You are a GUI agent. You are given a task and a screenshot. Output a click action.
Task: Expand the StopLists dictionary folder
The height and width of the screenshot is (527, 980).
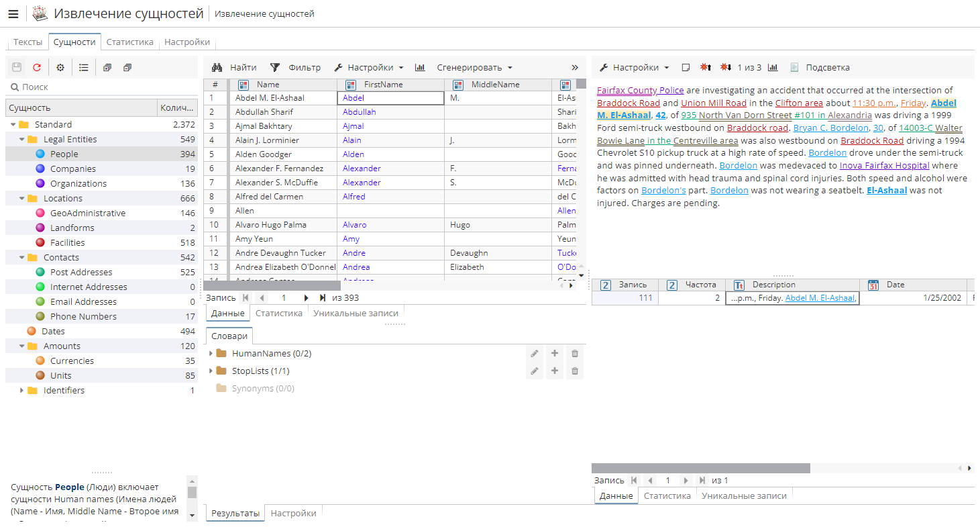tap(211, 371)
